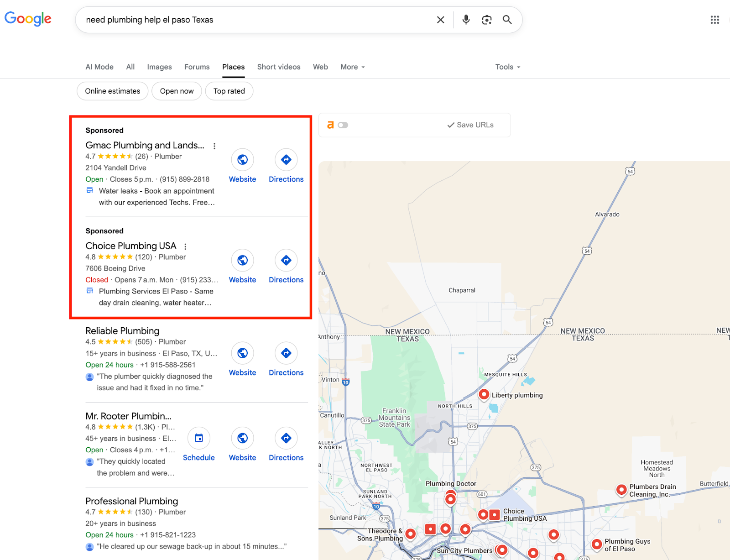Select the Places tab
The width and height of the screenshot is (730, 560).
pyautogui.click(x=234, y=67)
